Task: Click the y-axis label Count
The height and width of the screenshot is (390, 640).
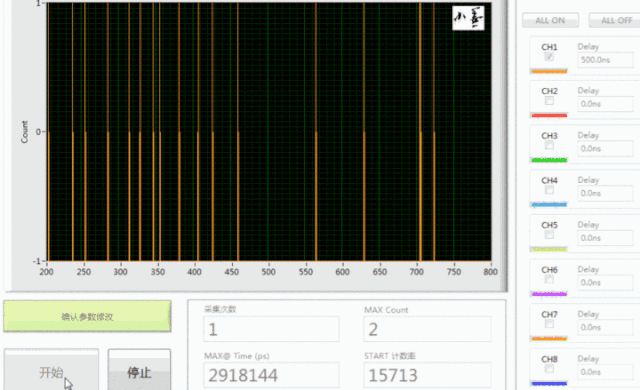Action: 24,132
